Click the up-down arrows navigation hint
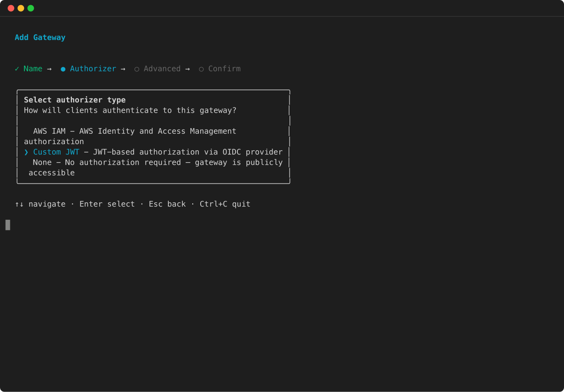The image size is (564, 392). tap(19, 204)
